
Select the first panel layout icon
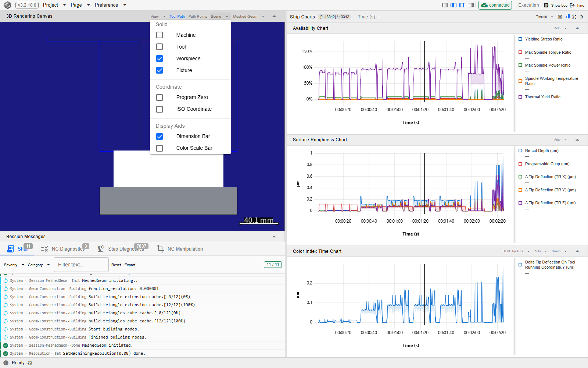(445, 5)
